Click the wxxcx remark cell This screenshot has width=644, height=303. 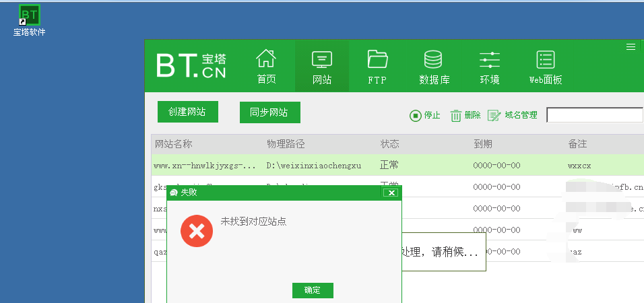579,166
